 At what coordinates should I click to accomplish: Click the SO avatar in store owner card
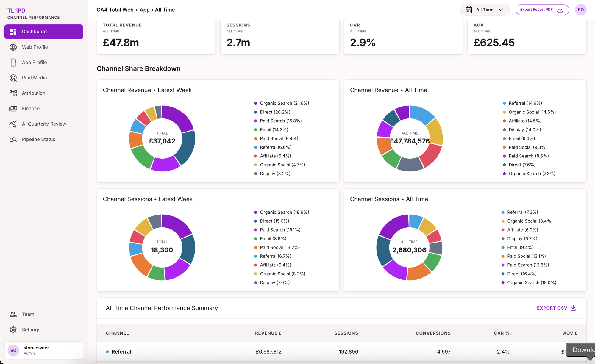pyautogui.click(x=13, y=351)
